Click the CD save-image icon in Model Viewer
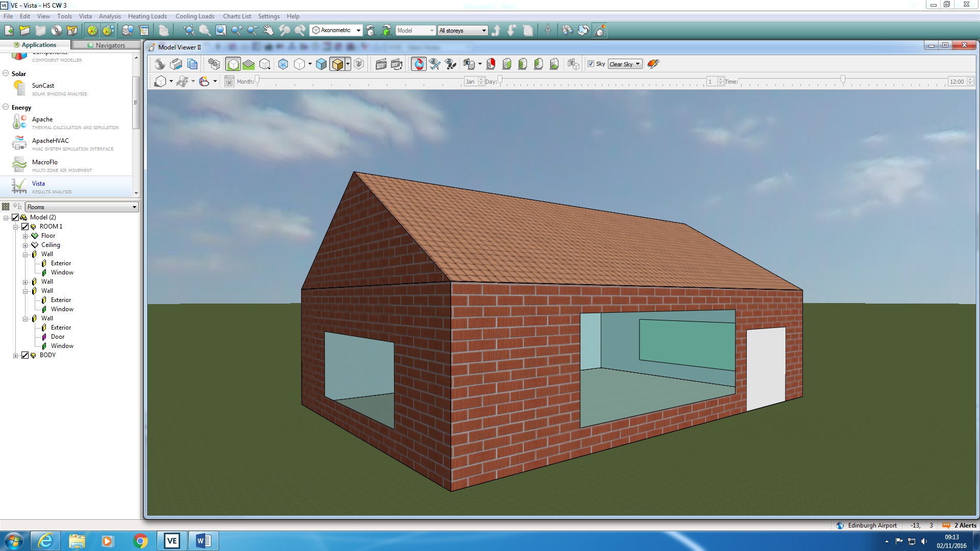Screen dimensions: 980x551 [x=160, y=64]
